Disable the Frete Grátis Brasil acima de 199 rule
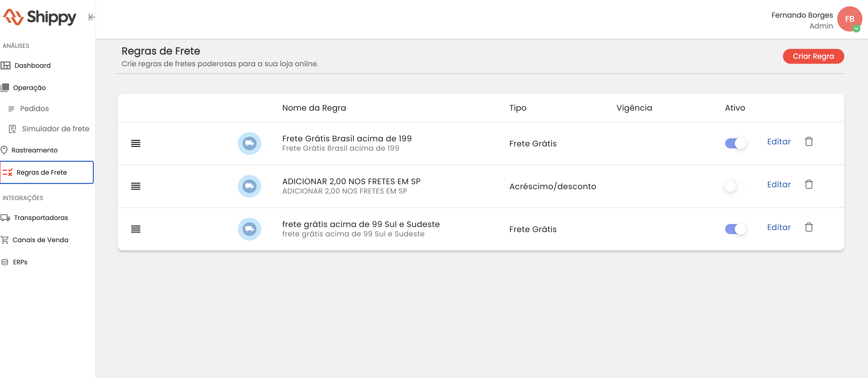This screenshot has width=868, height=378. point(735,143)
